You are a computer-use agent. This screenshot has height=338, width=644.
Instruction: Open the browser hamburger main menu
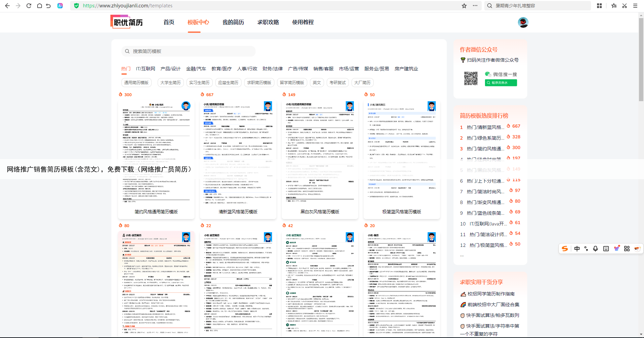[x=635, y=6]
